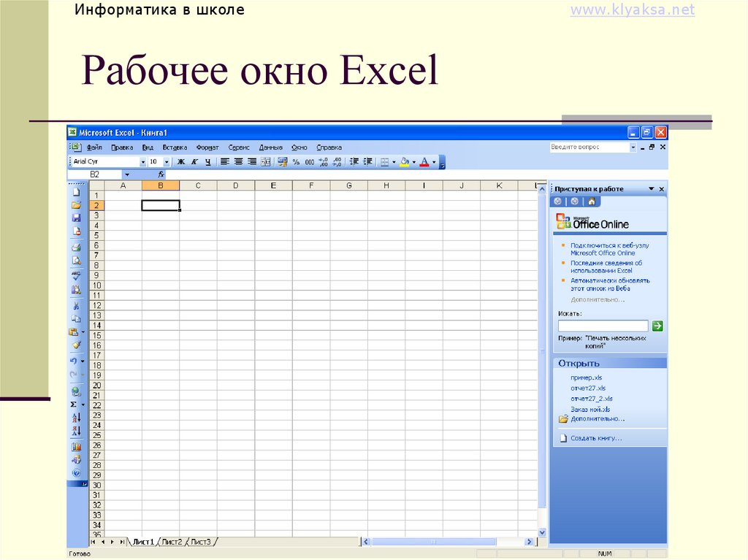Switch to the Лист3 sheet tab
Viewport: 748px width, 560px height.
pos(201,542)
